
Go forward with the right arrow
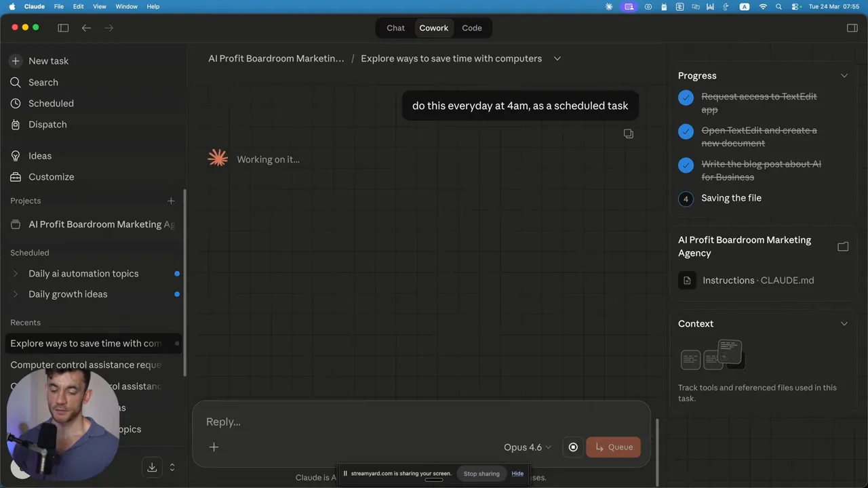pyautogui.click(x=108, y=28)
